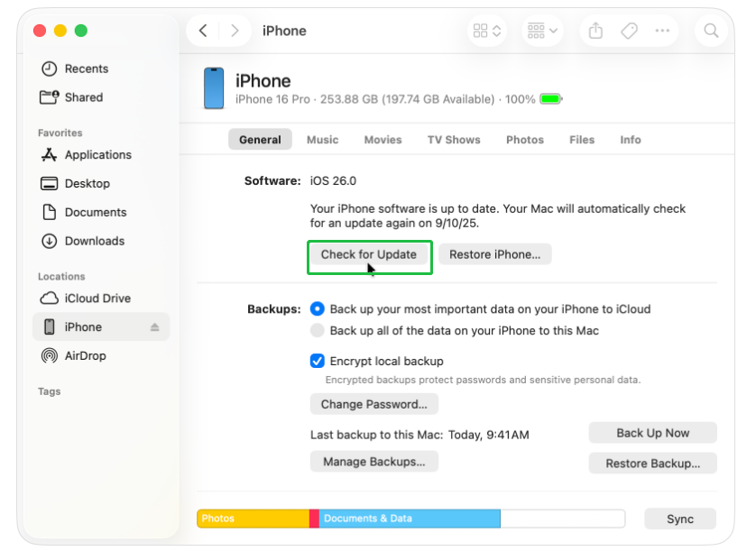
Task: Select back up to iCloud radio
Action: [x=318, y=309]
